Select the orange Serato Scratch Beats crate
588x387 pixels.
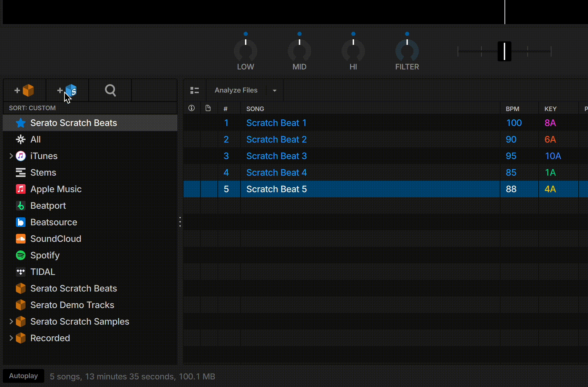pos(90,288)
